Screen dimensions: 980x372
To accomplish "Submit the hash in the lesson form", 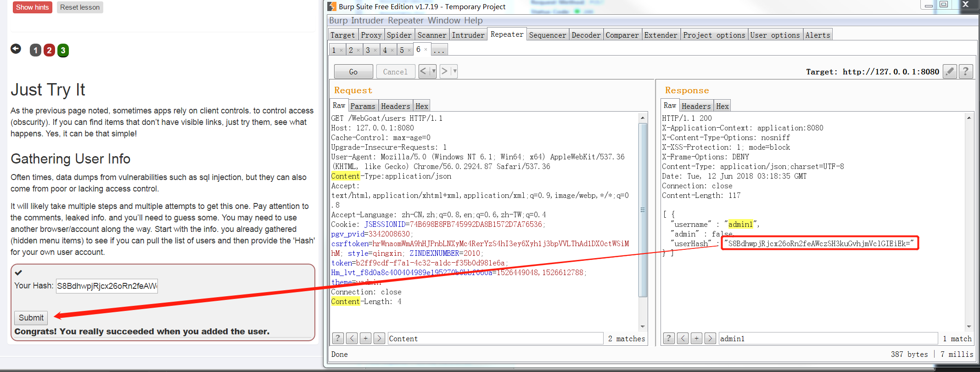I will click(31, 318).
